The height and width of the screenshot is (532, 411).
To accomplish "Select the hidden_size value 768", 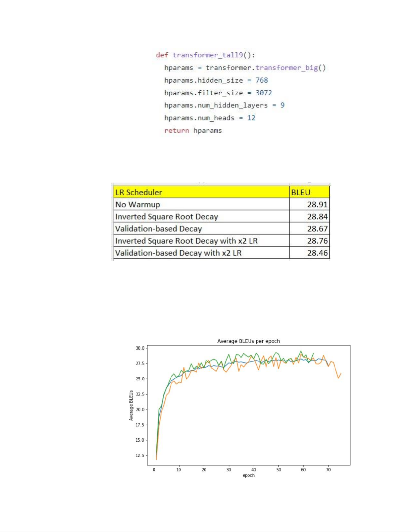I will pyautogui.click(x=262, y=80).
